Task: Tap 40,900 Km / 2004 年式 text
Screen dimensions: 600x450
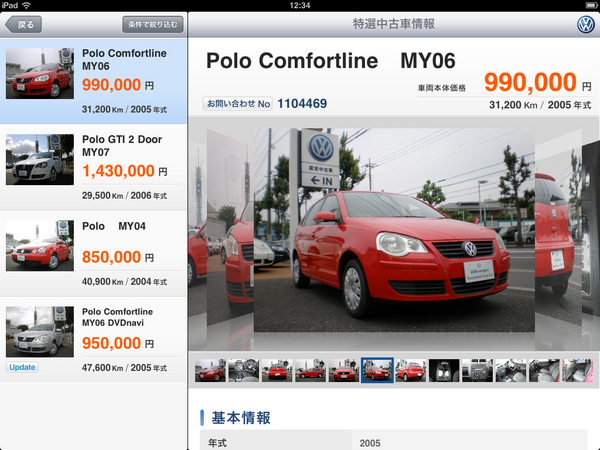Action: click(124, 282)
